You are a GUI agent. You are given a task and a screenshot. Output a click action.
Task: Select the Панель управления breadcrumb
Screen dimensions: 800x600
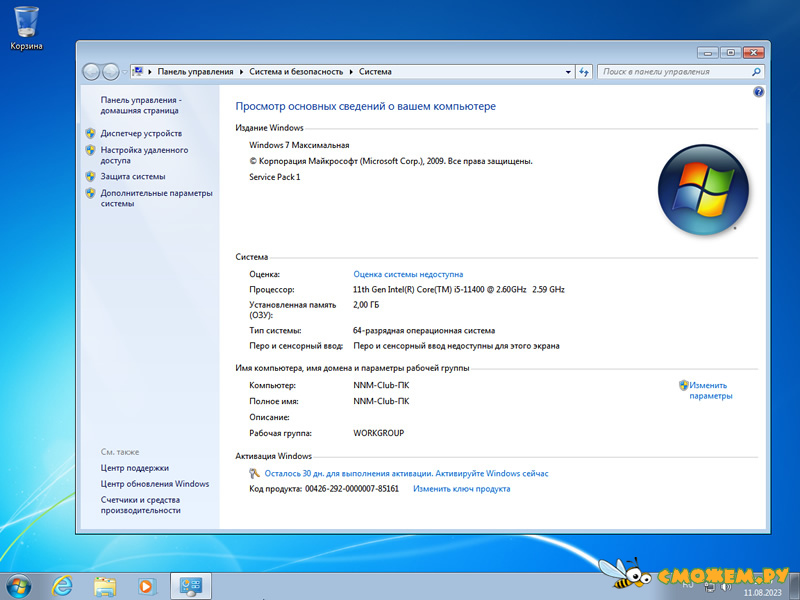pyautogui.click(x=195, y=72)
